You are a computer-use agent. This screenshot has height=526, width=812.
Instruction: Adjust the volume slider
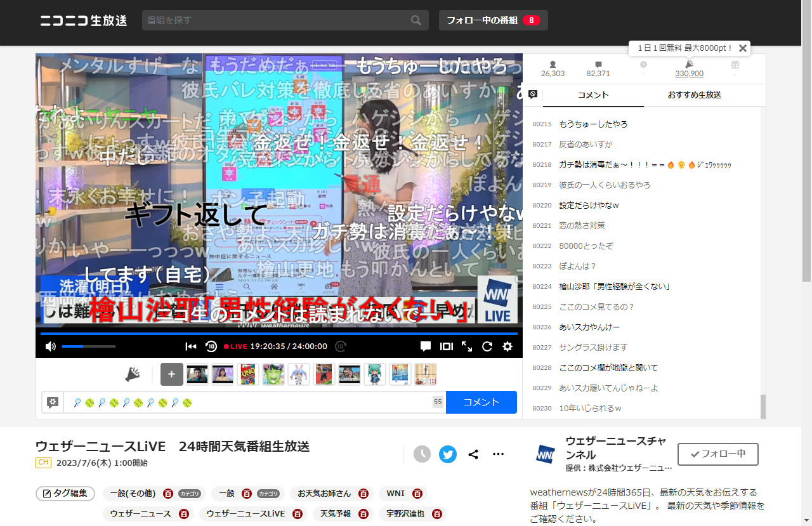[x=89, y=346]
